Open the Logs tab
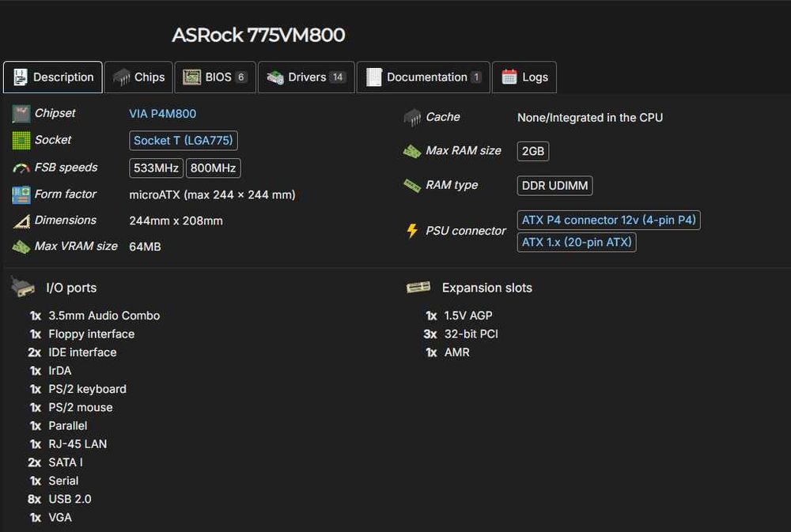The height and width of the screenshot is (532, 791). point(524,77)
